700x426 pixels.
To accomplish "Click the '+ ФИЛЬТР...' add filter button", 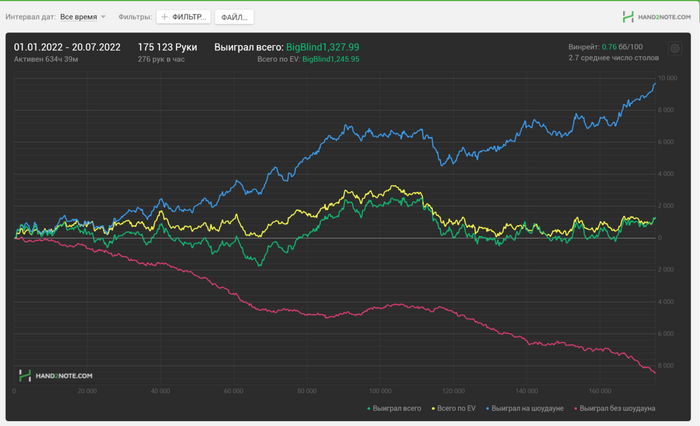I will point(183,17).
